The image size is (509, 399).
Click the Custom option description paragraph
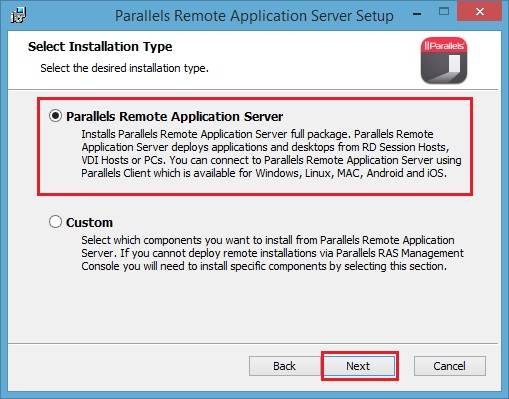coord(272,253)
